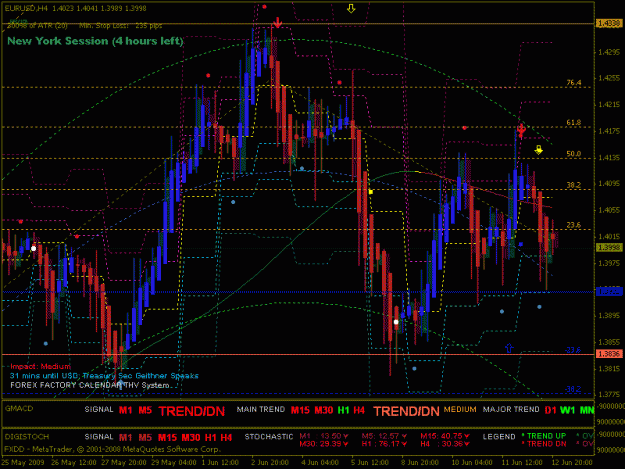Click the '200% of ATR (20)' label

coord(37,26)
